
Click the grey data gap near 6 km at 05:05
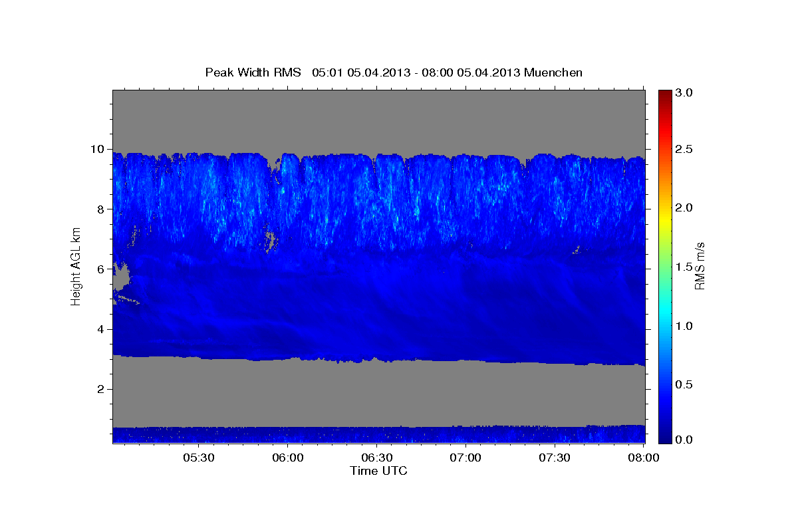pyautogui.click(x=120, y=275)
